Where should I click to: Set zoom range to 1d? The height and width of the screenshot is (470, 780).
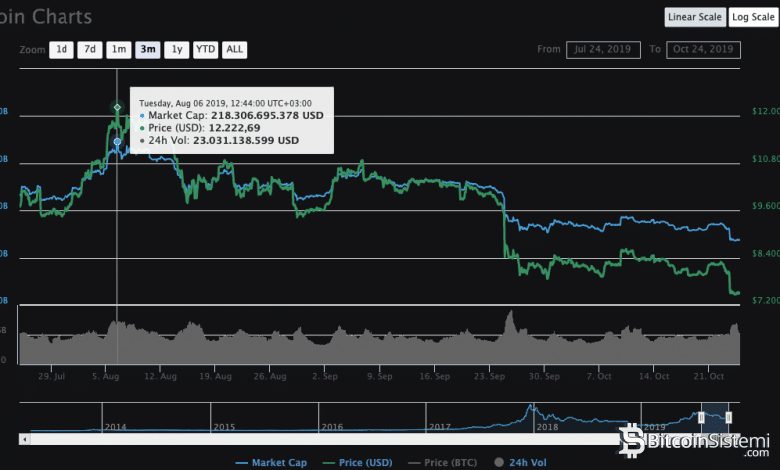pyautogui.click(x=62, y=49)
